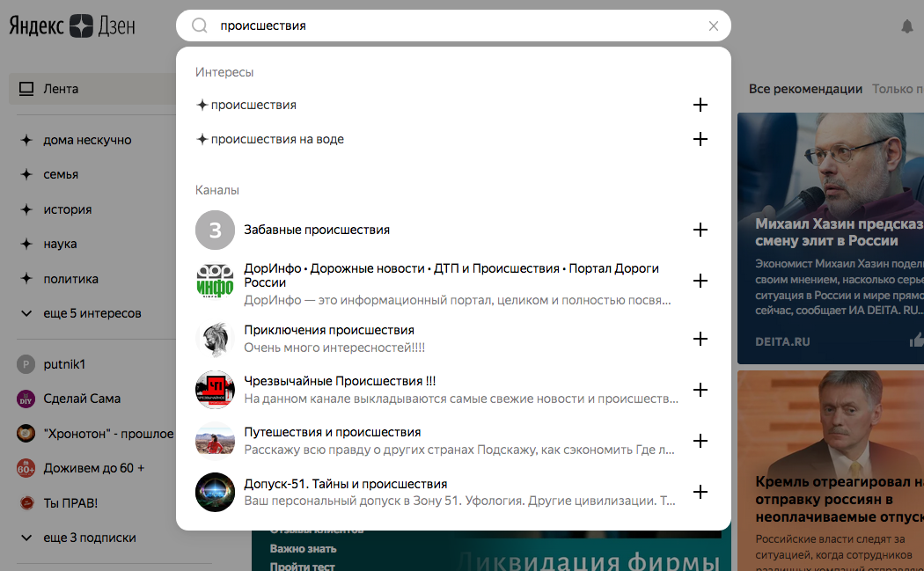Expand 'еще 5 интересов'
Viewport: 924px width, 571px height.
tap(92, 313)
